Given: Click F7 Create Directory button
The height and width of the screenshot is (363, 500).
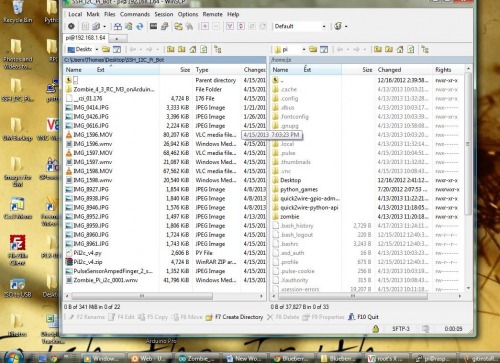Looking at the screenshot, I should (235, 317).
